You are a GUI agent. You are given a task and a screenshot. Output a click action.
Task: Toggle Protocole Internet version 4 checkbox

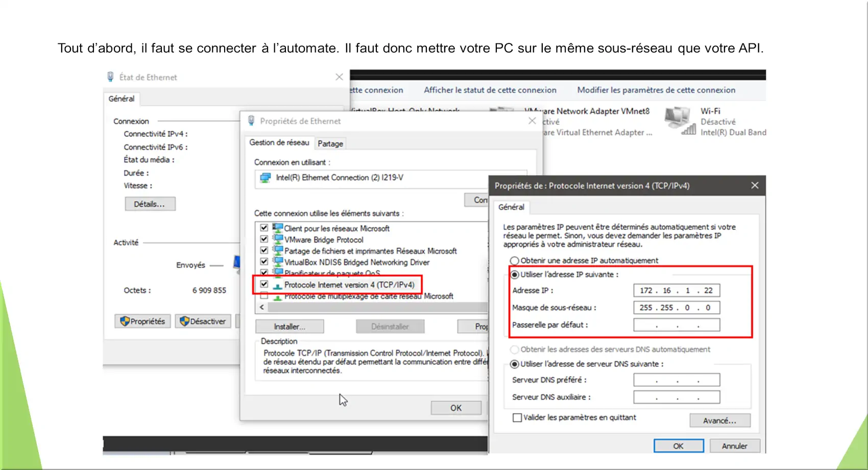(264, 285)
